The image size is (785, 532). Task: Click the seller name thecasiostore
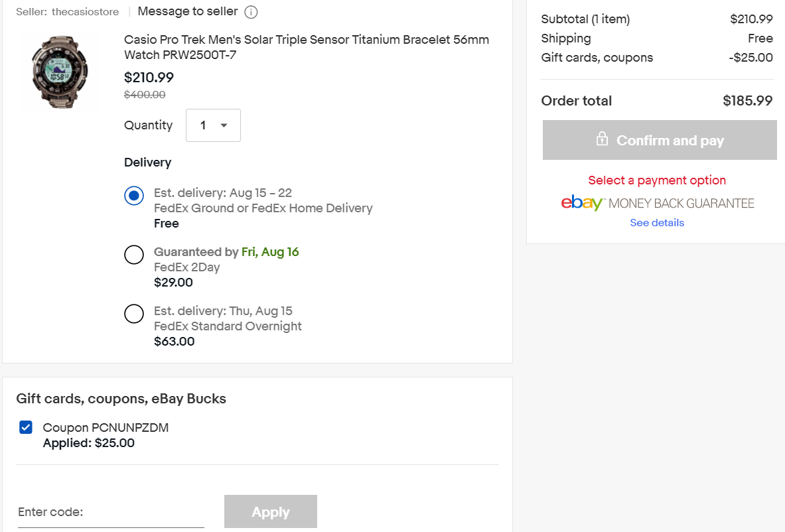[85, 11]
